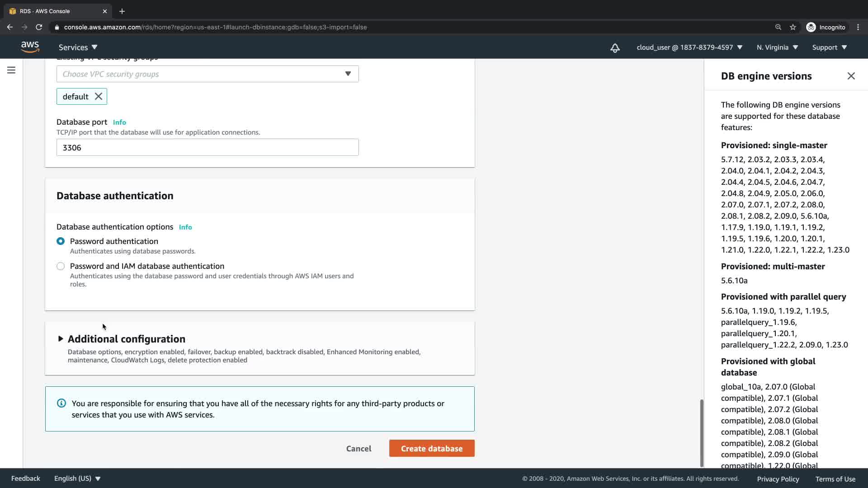Screen dimensions: 868x488
Task: Open the N. Virginia region dropdown
Action: tap(777, 47)
